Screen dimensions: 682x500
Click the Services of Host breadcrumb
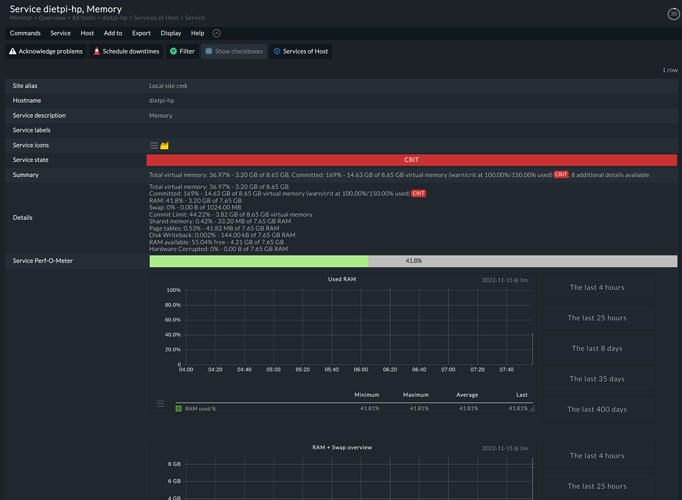tap(156, 18)
